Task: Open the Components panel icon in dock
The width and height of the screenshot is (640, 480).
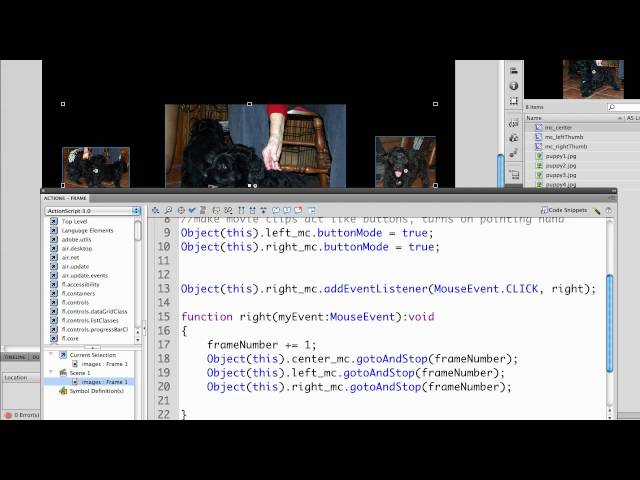Action: click(x=514, y=138)
